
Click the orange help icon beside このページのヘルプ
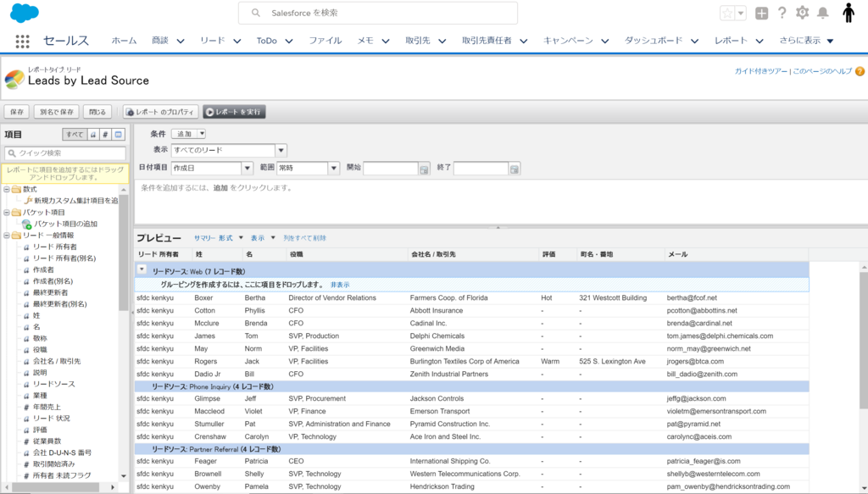coord(860,71)
